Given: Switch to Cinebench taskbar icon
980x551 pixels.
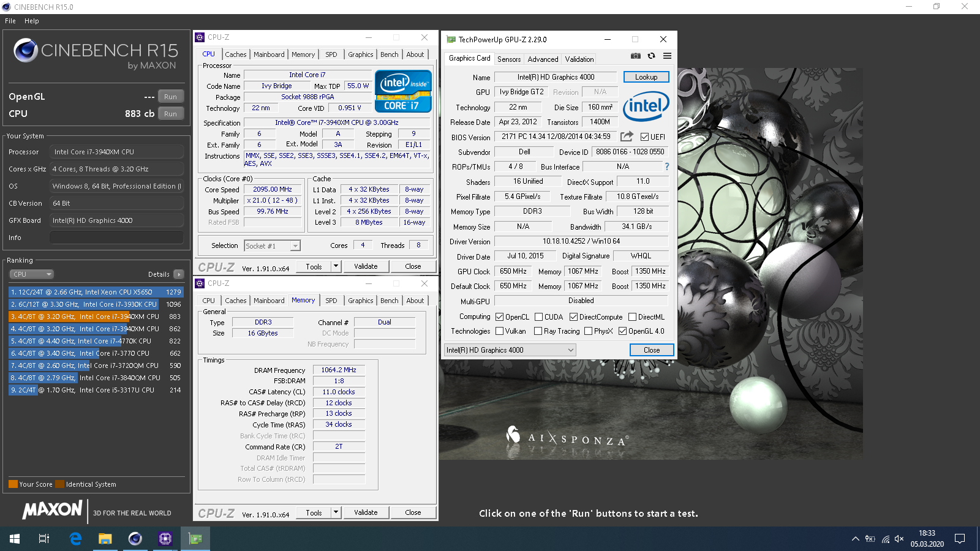Looking at the screenshot, I should point(135,539).
